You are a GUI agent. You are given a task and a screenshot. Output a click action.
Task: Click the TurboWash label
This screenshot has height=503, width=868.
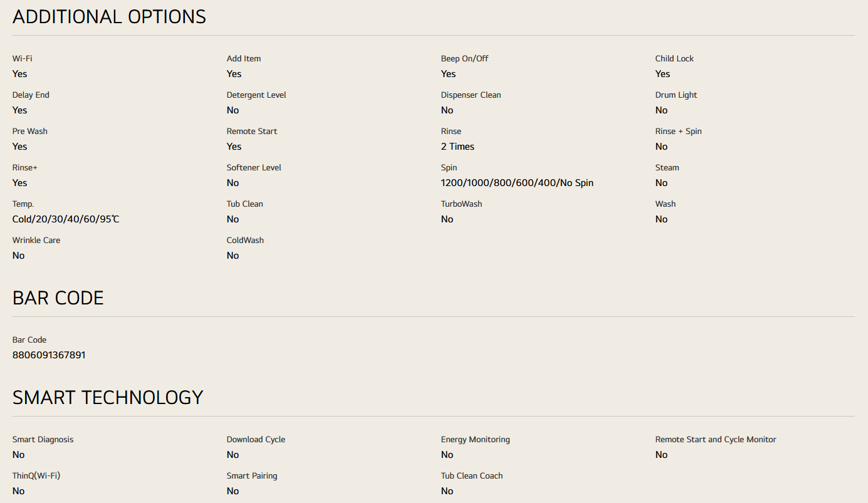[x=461, y=204]
